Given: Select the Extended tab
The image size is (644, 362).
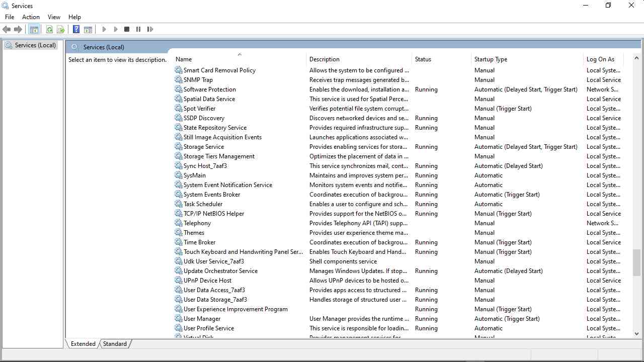Looking at the screenshot, I should (83, 344).
